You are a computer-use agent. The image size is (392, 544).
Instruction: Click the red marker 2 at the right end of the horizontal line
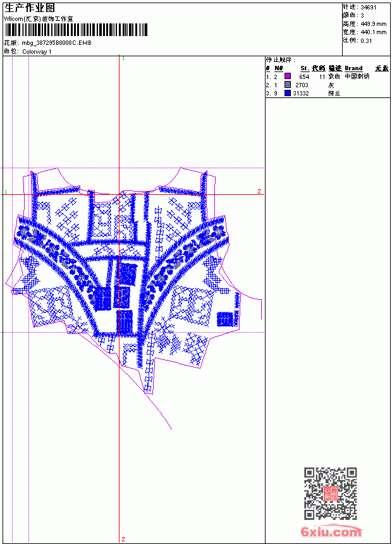(259, 191)
